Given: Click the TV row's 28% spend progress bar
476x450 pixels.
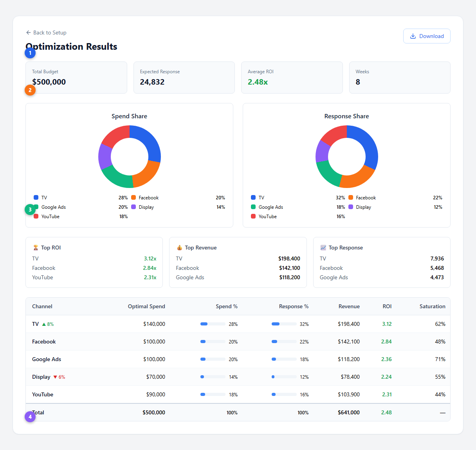Looking at the screenshot, I should (x=213, y=324).
